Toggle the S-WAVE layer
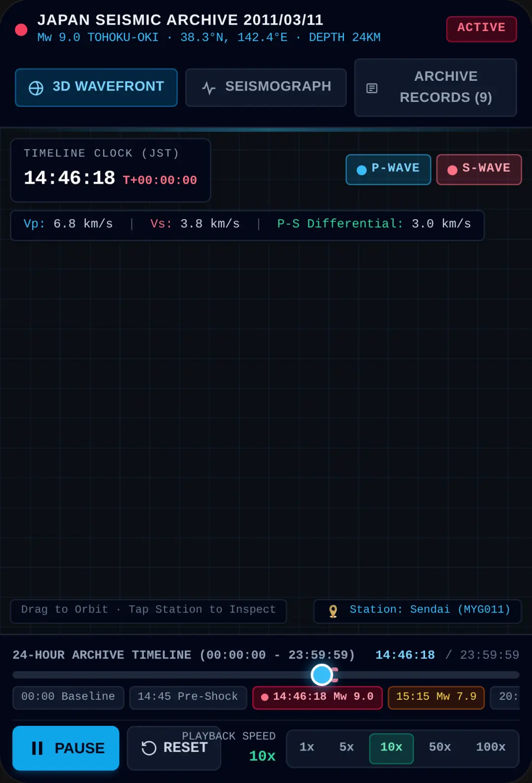Viewport: 532px width, 783px height. click(479, 169)
